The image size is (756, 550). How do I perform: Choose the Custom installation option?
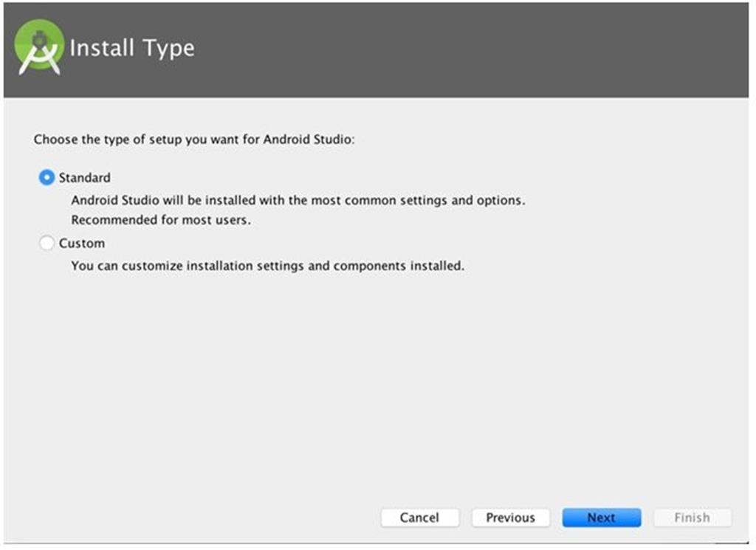point(46,243)
